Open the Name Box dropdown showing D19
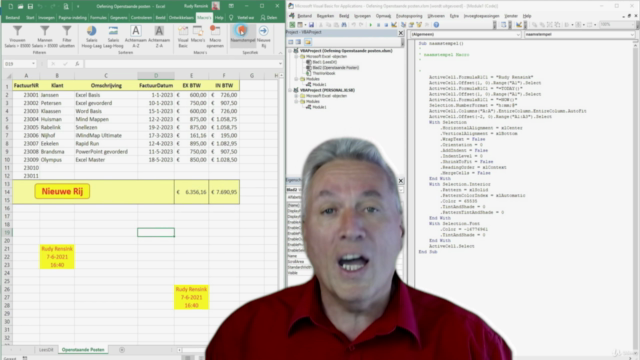 (x=33, y=64)
